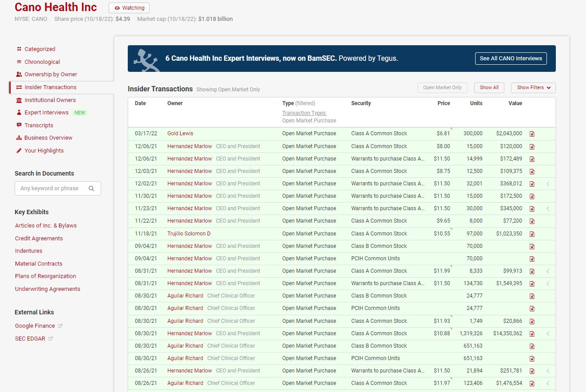The width and height of the screenshot is (586, 392).
Task: Open Indentures exhibits
Action: (x=29, y=251)
